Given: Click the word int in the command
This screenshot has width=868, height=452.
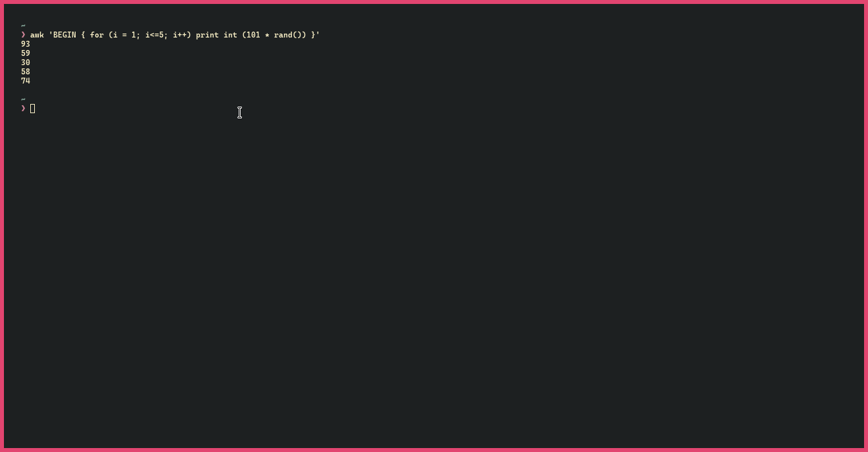Looking at the screenshot, I should pyautogui.click(x=230, y=35).
